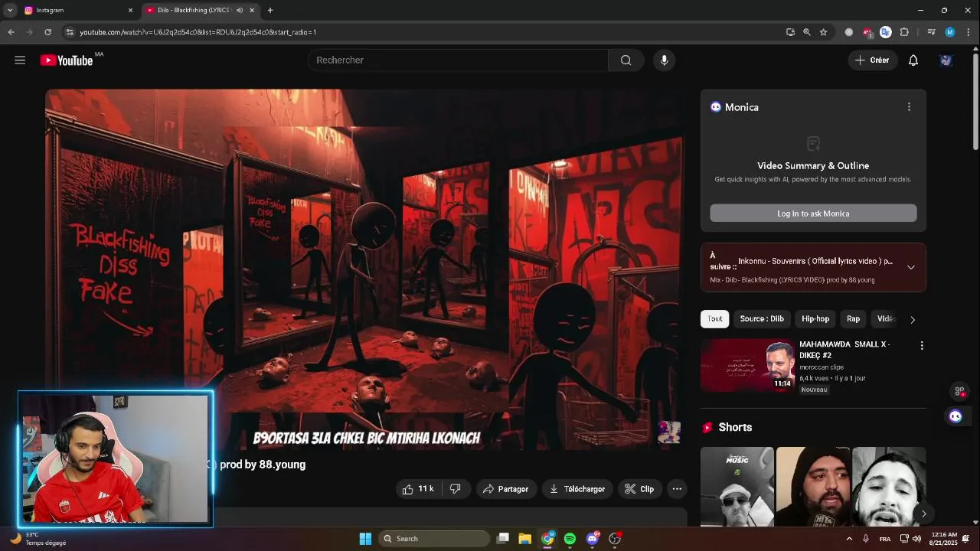The height and width of the screenshot is (551, 980).
Task: Dislike the video
Action: pyautogui.click(x=456, y=489)
